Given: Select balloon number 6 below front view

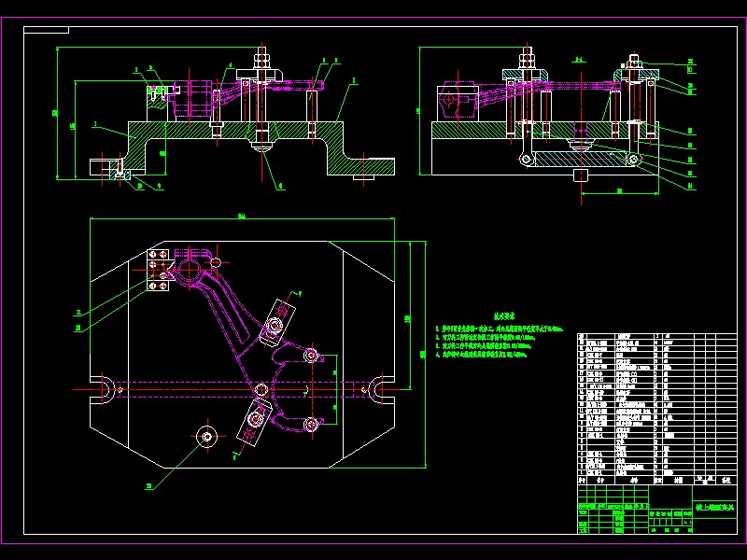Looking at the screenshot, I should (281, 186).
